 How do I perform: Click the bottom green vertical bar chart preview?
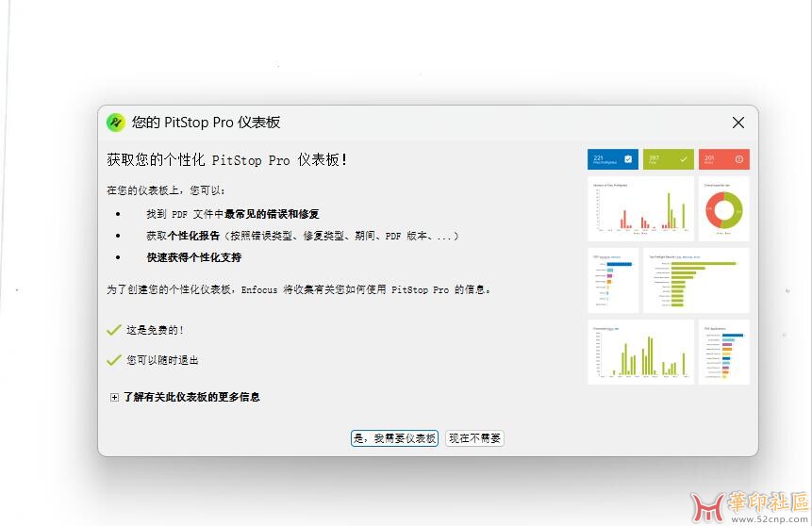[x=640, y=352]
